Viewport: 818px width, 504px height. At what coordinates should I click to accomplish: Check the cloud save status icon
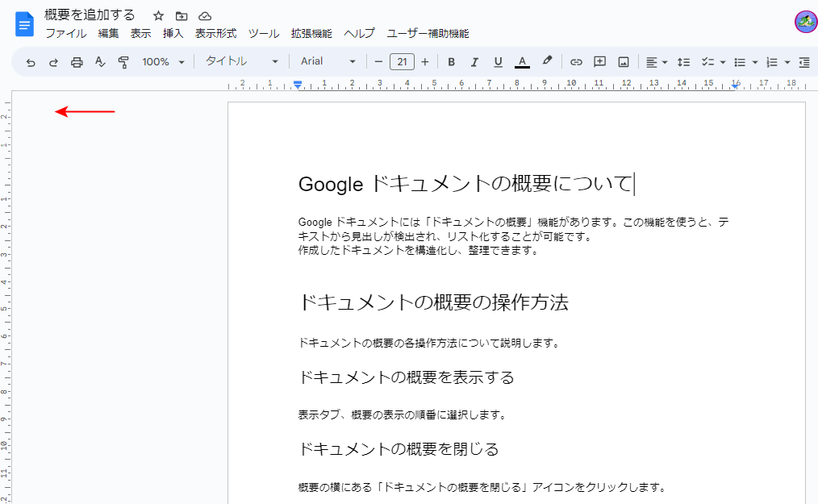[x=205, y=15]
